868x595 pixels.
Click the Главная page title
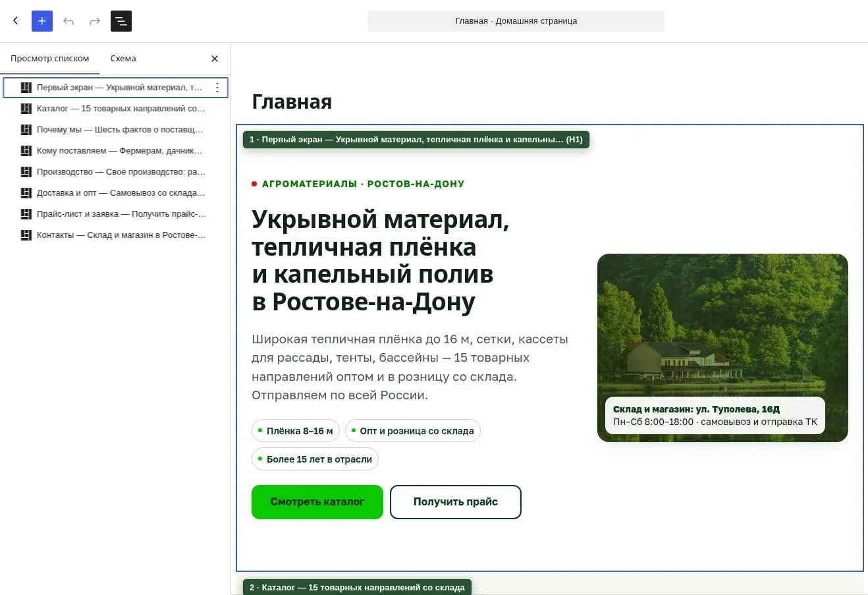click(x=292, y=102)
